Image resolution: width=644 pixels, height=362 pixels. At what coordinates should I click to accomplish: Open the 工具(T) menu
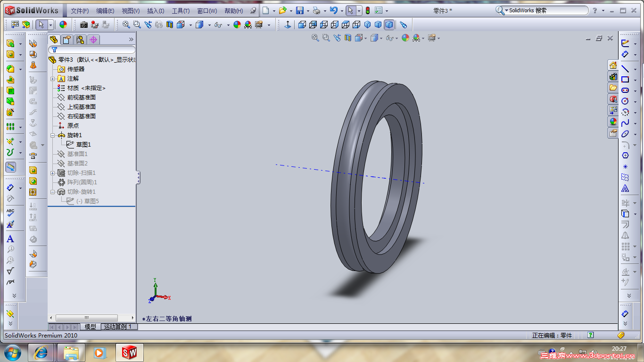pyautogui.click(x=181, y=11)
